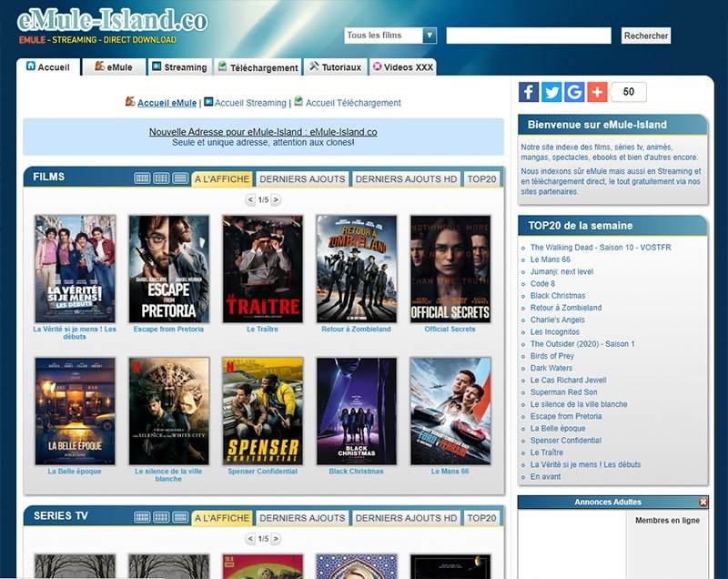Open the red plus share icon
The image size is (728, 579).
tap(597, 92)
